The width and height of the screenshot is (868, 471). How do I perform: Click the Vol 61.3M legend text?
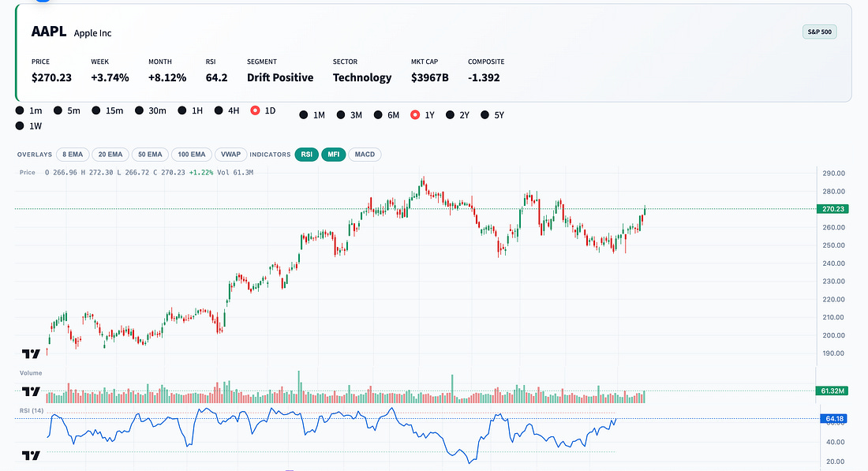tap(235, 173)
